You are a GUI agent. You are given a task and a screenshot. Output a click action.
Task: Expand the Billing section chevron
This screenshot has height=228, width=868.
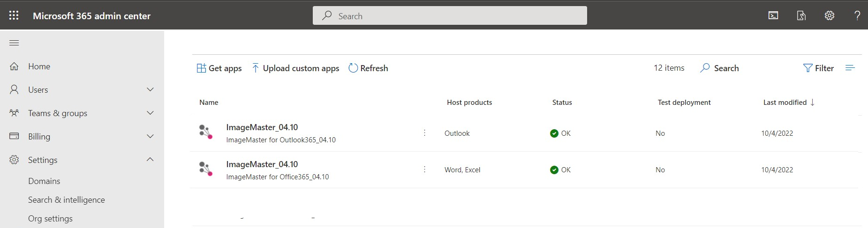pos(150,136)
